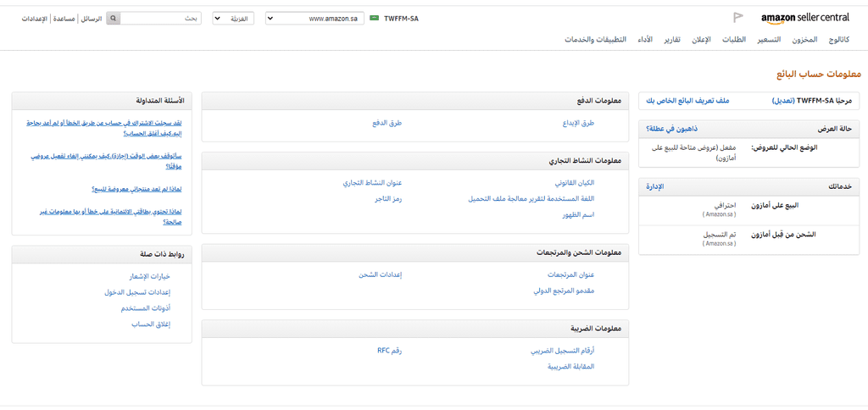Click the TWFFM-SA account name in header
The image size is (868, 410).
point(401,19)
